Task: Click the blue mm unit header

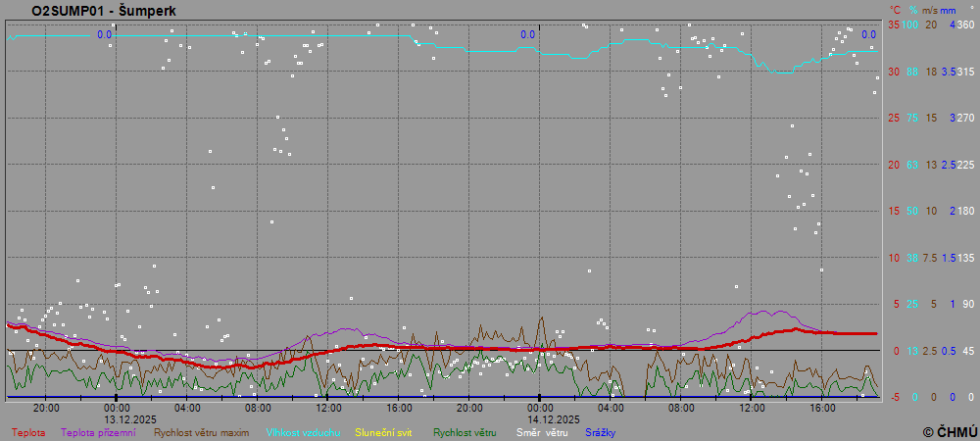Action: 949,11
